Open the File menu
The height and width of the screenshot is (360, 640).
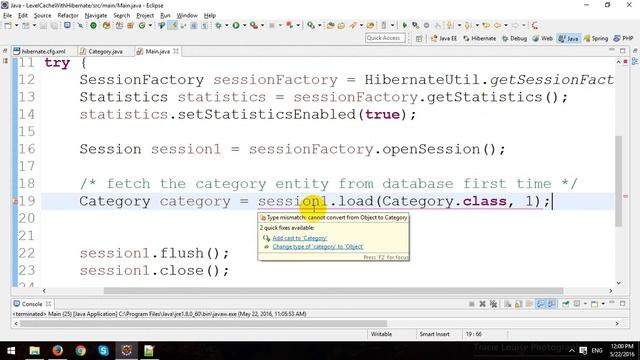7,16
